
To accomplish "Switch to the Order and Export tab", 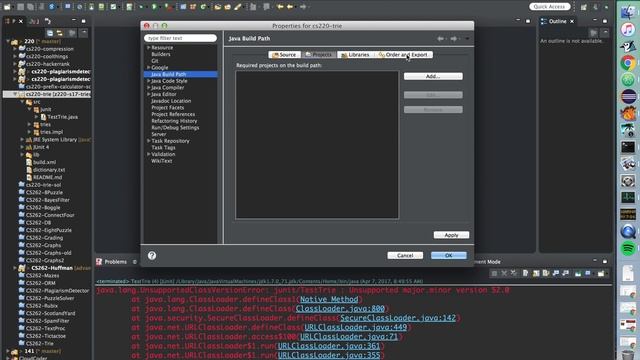I will tap(403, 54).
